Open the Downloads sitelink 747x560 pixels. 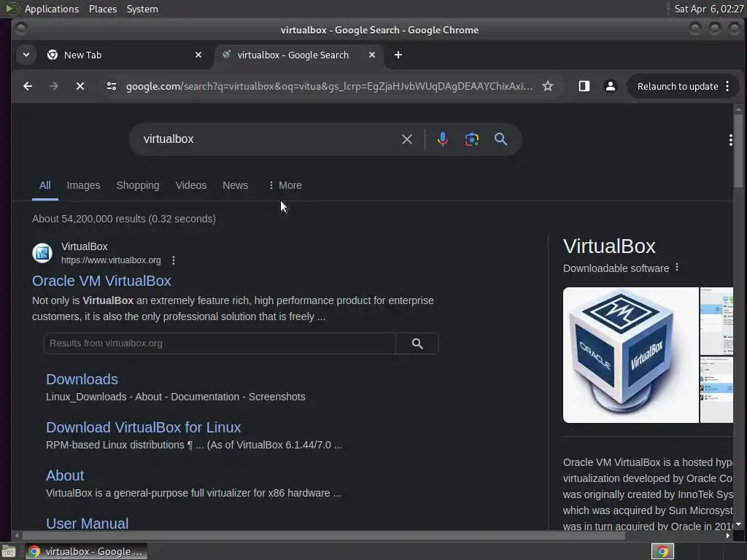[82, 379]
